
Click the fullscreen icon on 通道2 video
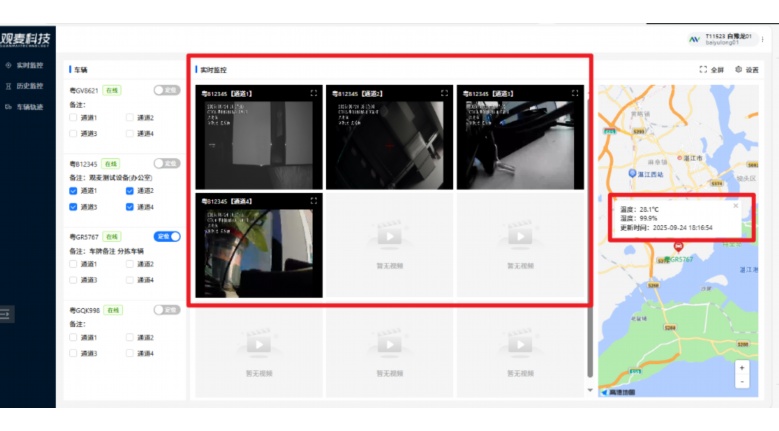tap(444, 93)
